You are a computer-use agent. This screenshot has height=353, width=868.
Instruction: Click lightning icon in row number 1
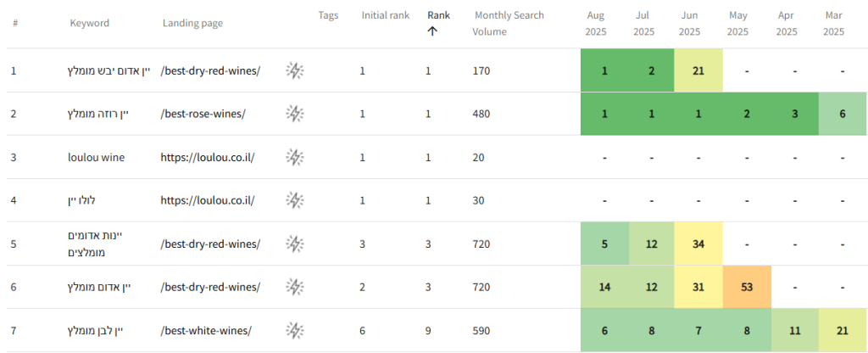pos(294,70)
